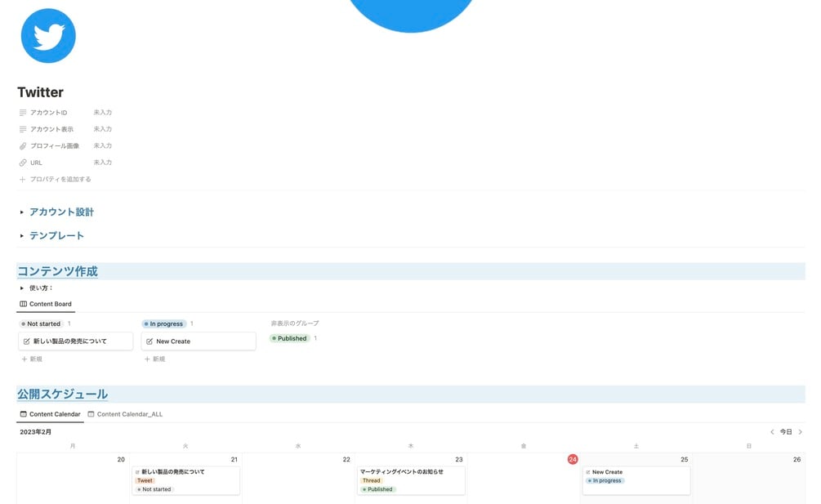Switch to the Content Calendar tab
Viewport: 821px width, 504px height.
point(51,414)
